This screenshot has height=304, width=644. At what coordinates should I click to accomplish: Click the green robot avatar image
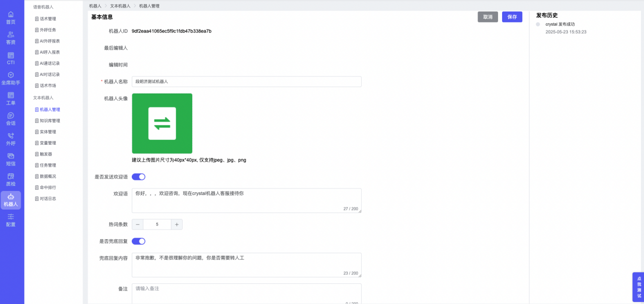point(162,124)
